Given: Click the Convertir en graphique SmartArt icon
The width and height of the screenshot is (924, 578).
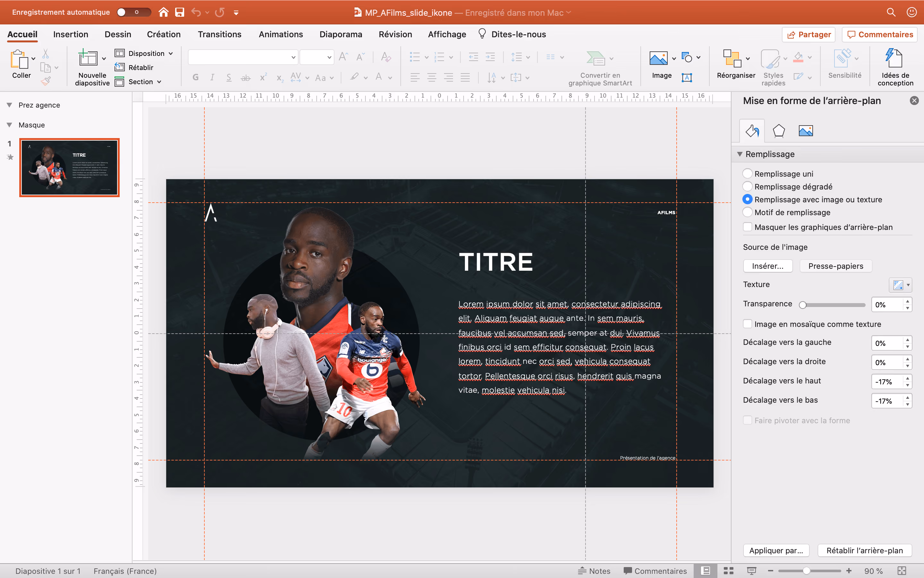Looking at the screenshot, I should [x=596, y=58].
